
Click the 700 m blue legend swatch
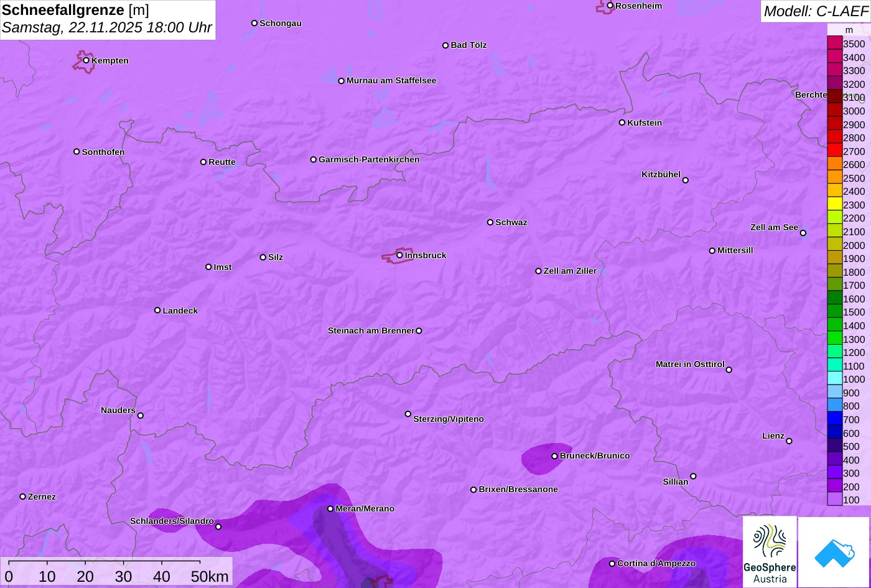(834, 418)
